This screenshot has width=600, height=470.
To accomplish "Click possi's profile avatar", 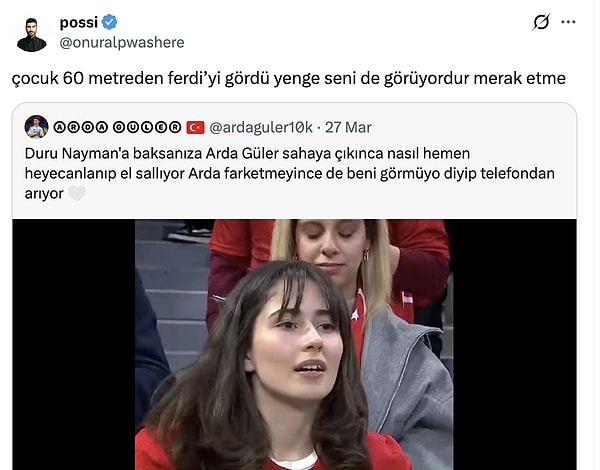I will coord(32,34).
